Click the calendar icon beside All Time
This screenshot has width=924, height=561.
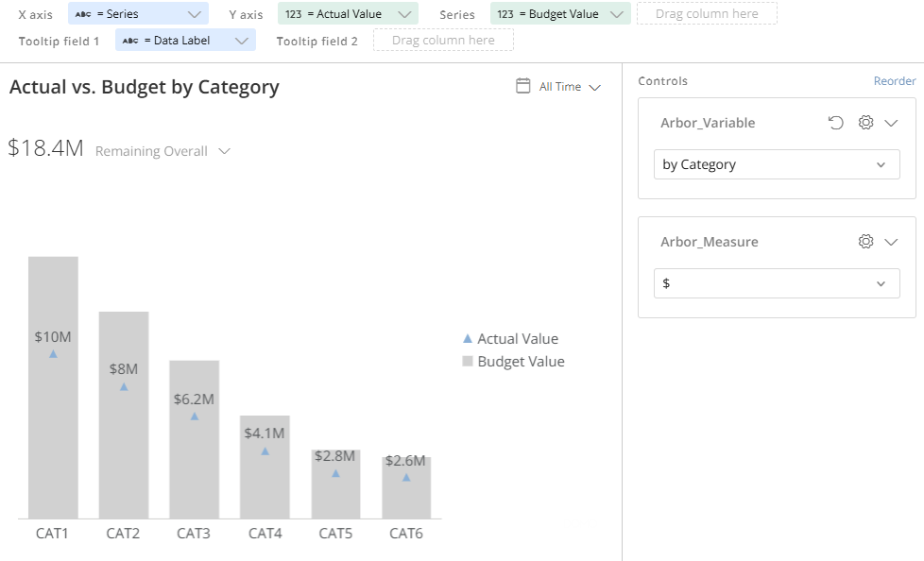coord(522,86)
